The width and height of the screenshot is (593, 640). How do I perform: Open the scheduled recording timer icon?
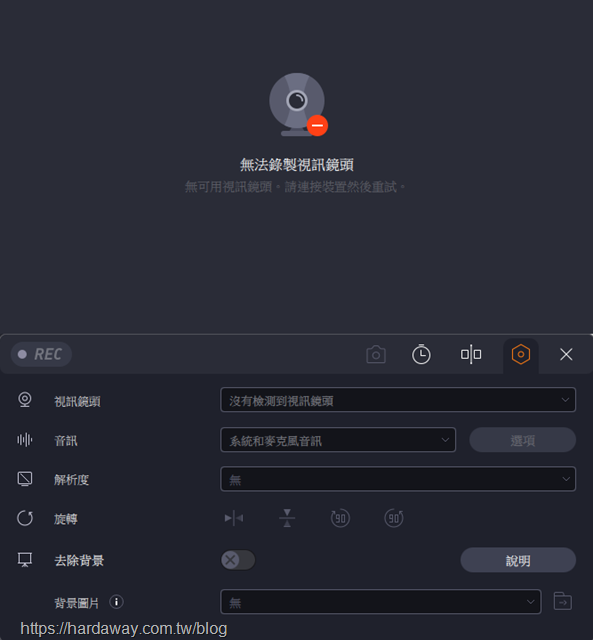coord(421,354)
